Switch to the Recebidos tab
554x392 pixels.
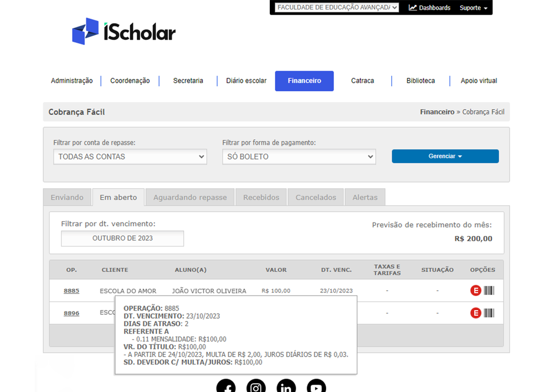tap(261, 197)
